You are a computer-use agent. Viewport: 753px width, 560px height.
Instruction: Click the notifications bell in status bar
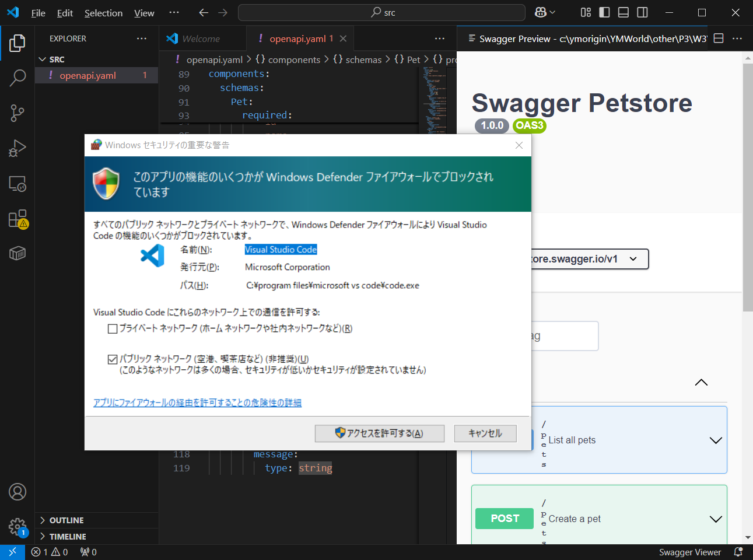pyautogui.click(x=738, y=552)
